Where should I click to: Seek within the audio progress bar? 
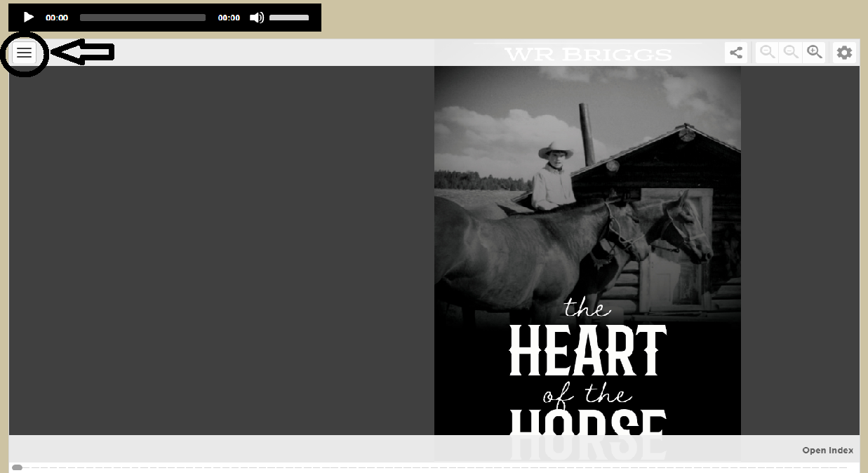tap(142, 18)
